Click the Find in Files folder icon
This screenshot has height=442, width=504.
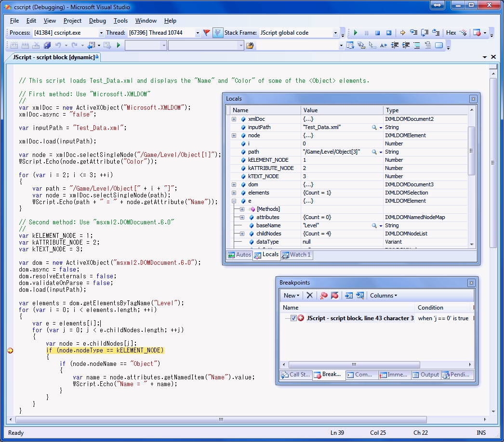(250, 46)
